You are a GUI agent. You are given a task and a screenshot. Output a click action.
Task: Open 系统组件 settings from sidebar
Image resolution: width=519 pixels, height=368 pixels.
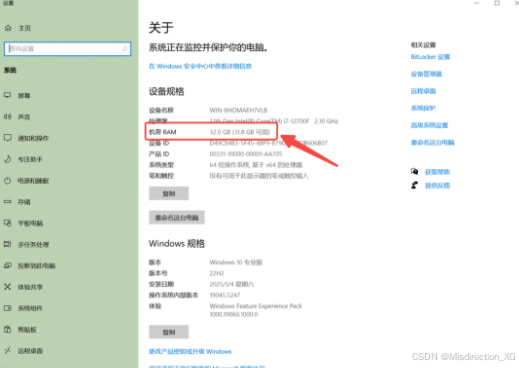[x=30, y=308]
